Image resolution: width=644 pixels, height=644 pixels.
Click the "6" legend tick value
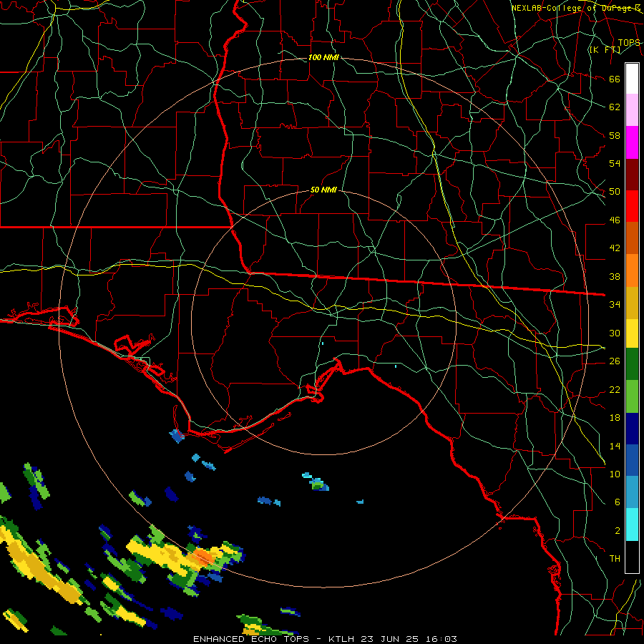coord(617,502)
